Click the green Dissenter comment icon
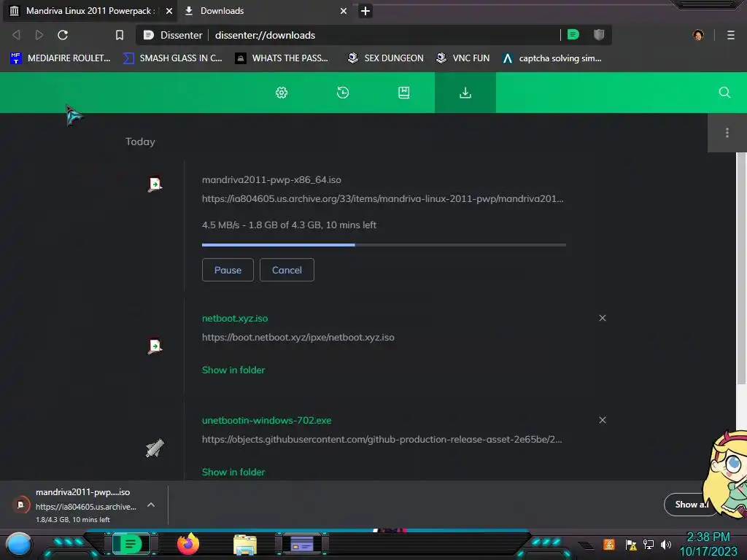 click(x=573, y=34)
